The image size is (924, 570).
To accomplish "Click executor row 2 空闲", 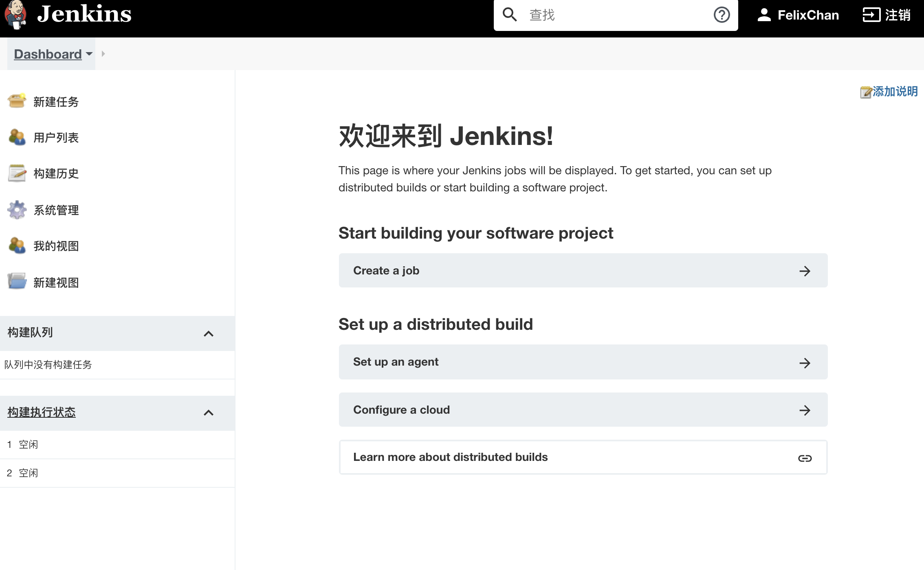I will pos(117,473).
